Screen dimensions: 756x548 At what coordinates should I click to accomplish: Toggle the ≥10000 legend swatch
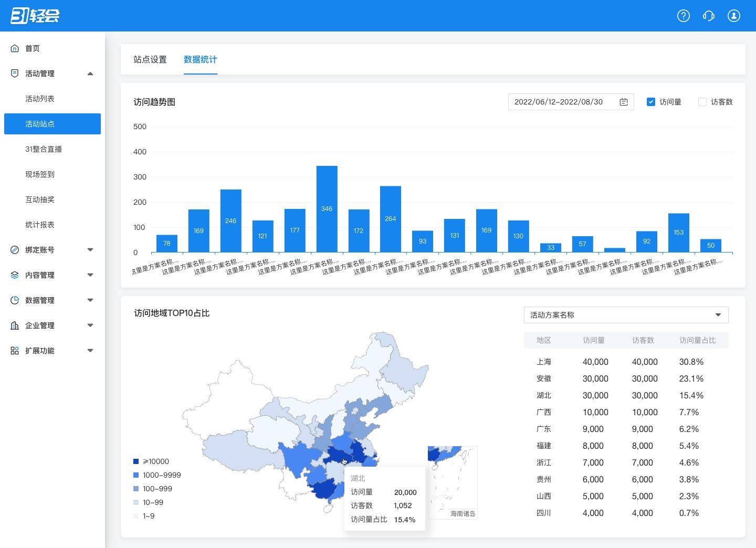136,461
